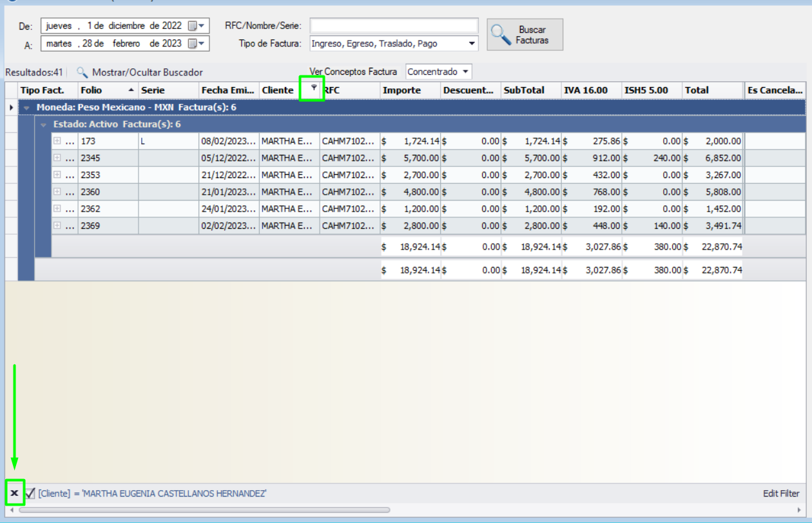The image size is (812, 523).
Task: Expand details for folio 2353 row
Action: [57, 175]
